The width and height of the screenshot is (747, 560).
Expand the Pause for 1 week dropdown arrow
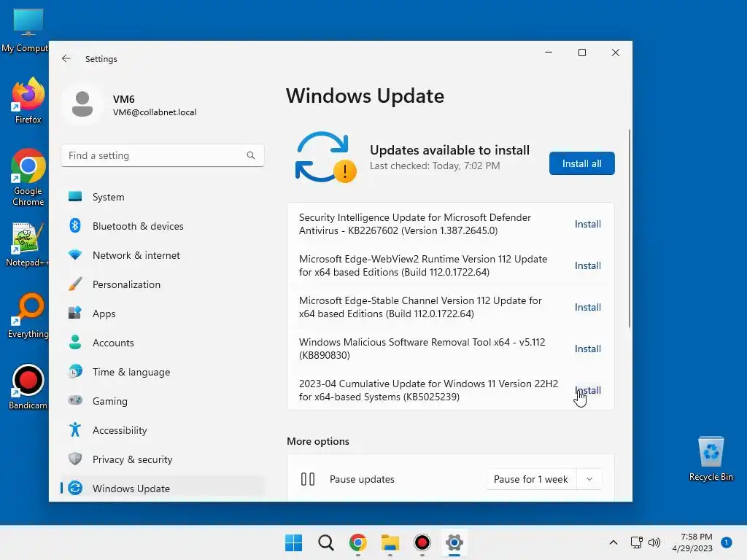[x=589, y=479]
